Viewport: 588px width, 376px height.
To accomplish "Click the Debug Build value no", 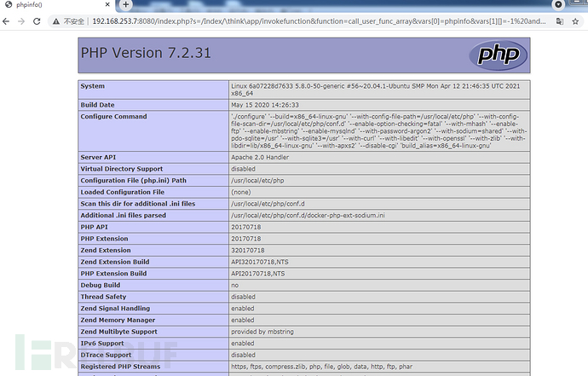I will tap(234, 285).
